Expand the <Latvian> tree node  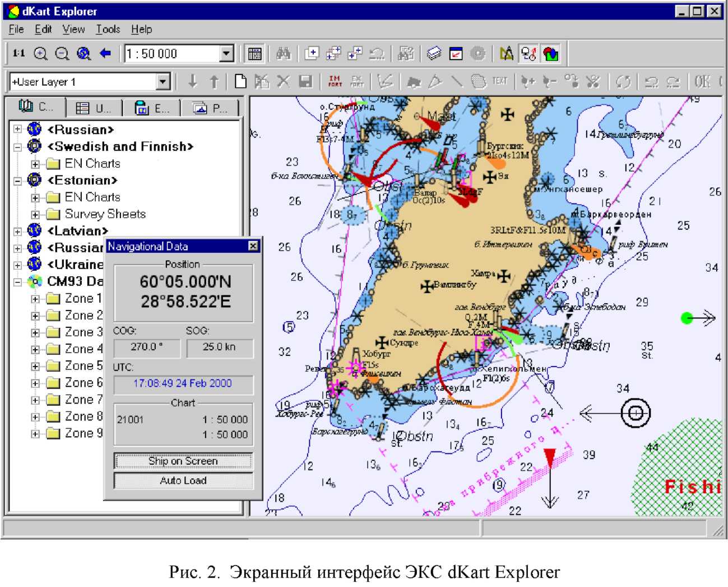pyautogui.click(x=18, y=231)
